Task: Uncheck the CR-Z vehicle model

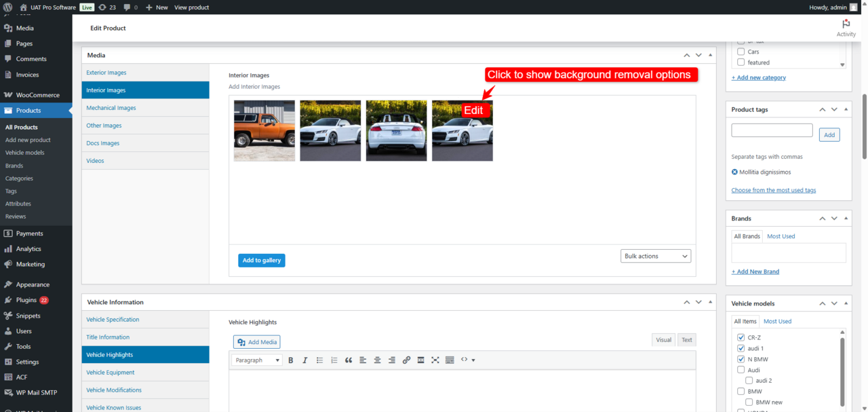Action: [x=741, y=337]
